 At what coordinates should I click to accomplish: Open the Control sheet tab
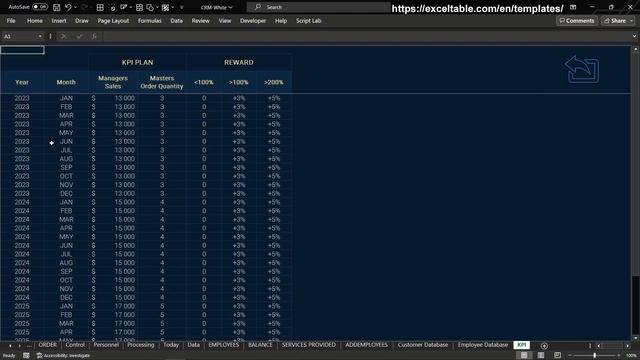pyautogui.click(x=75, y=345)
